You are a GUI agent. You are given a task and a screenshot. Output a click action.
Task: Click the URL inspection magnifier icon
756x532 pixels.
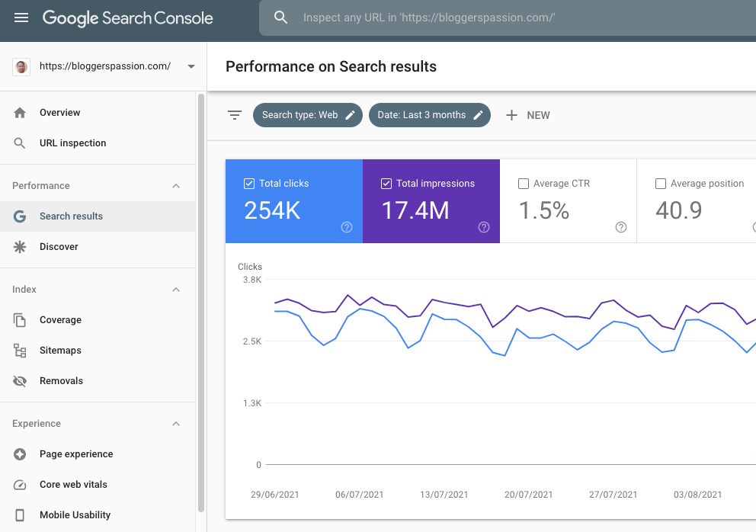pyautogui.click(x=20, y=143)
